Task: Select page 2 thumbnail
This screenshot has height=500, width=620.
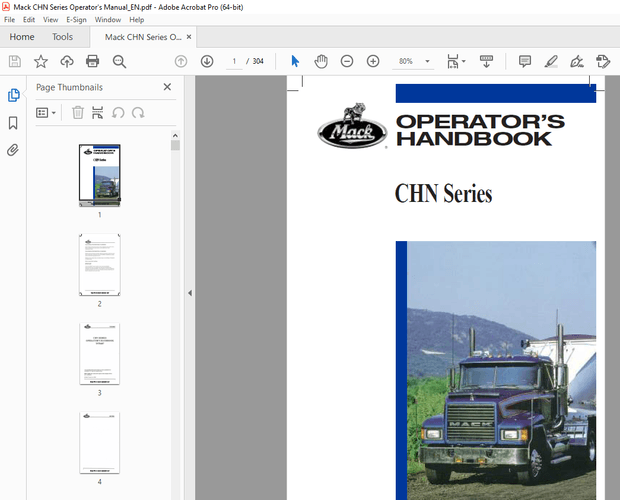Action: (x=100, y=264)
